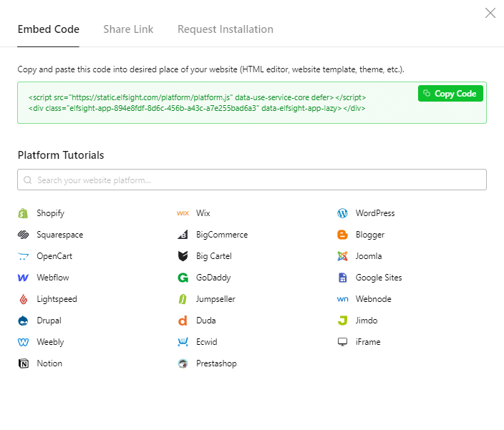Open the WordPress tutorial link
The height and width of the screenshot is (430, 504).
(x=375, y=213)
